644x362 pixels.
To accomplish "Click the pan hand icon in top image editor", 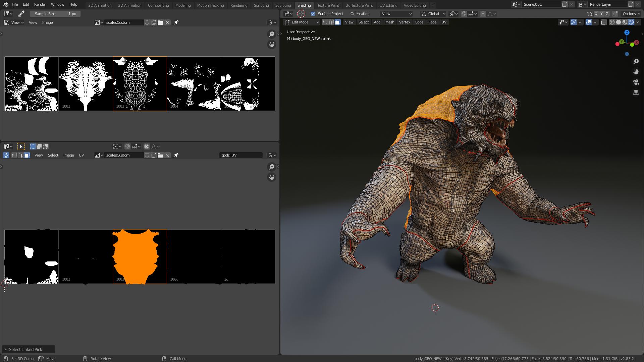I will [272, 44].
